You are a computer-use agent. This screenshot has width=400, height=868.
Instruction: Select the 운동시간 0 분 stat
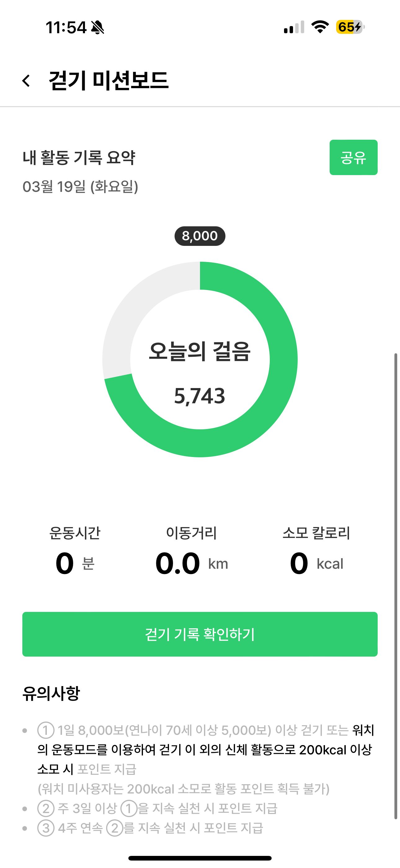(75, 551)
